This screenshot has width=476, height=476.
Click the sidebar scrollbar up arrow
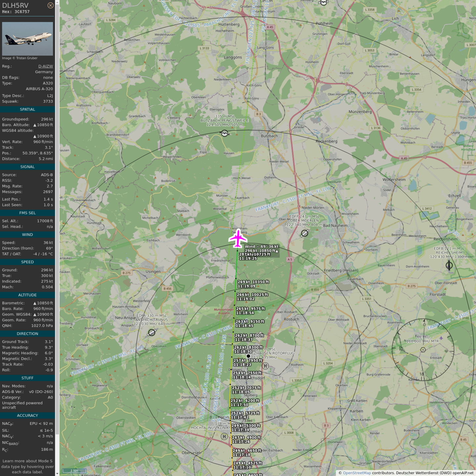coord(57,2)
